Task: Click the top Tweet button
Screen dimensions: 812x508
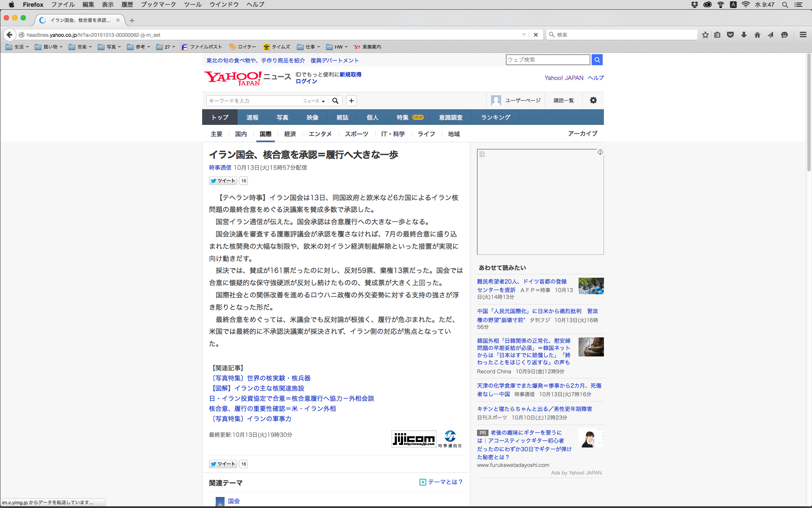Action: 223,181
